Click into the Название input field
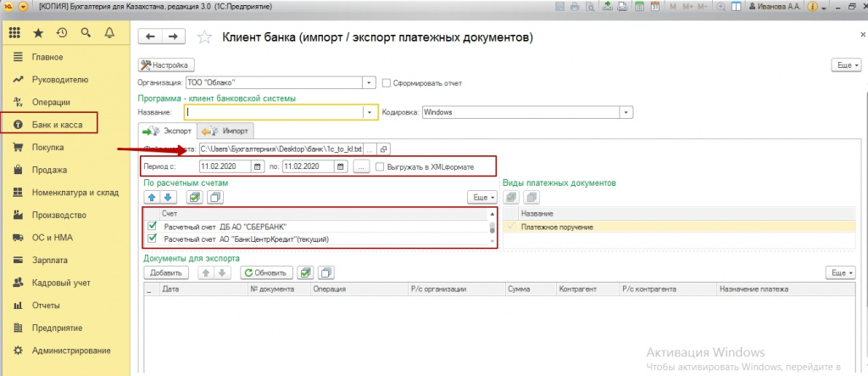Viewport: 868px width, 376px height. tap(275, 112)
